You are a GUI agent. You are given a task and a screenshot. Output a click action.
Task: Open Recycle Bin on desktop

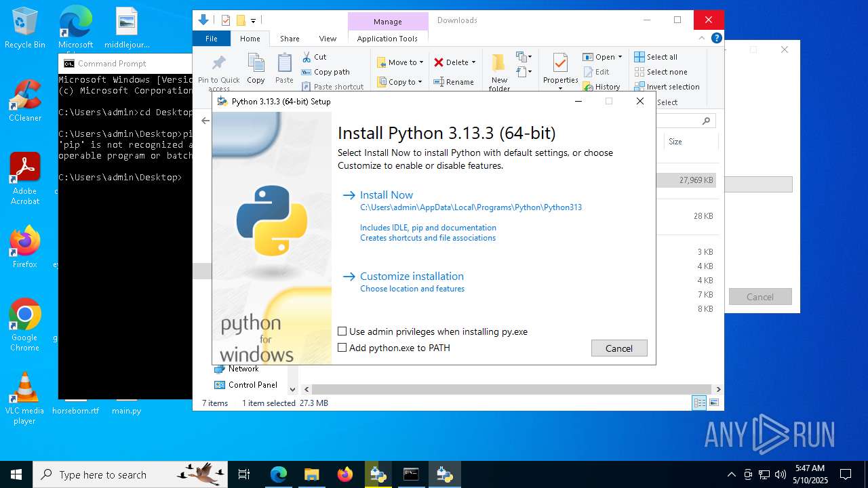[25, 28]
